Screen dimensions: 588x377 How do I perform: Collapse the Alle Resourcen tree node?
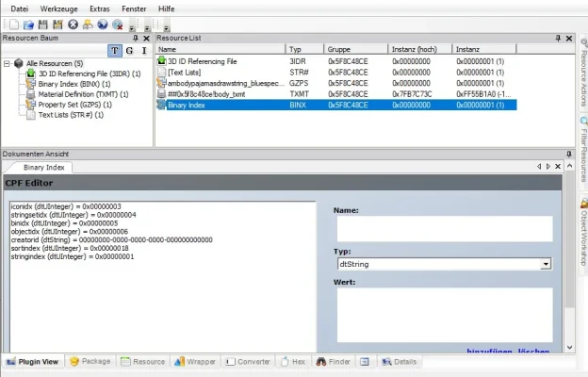click(7, 64)
